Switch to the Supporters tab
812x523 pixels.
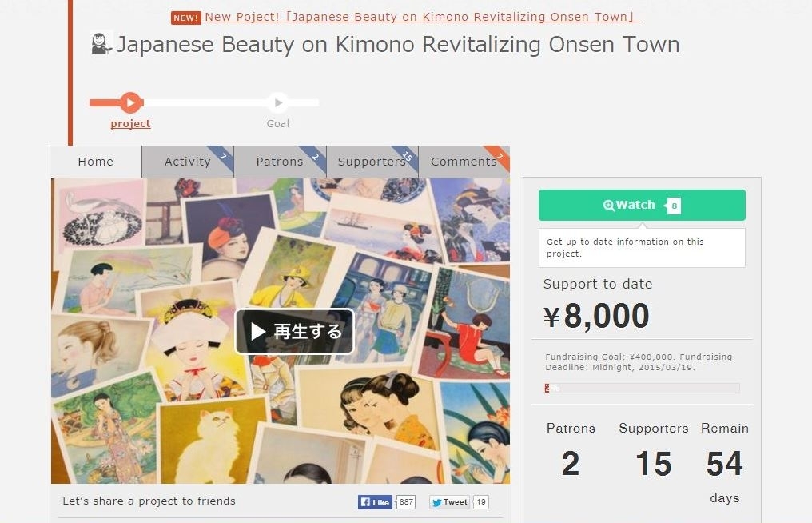[372, 162]
